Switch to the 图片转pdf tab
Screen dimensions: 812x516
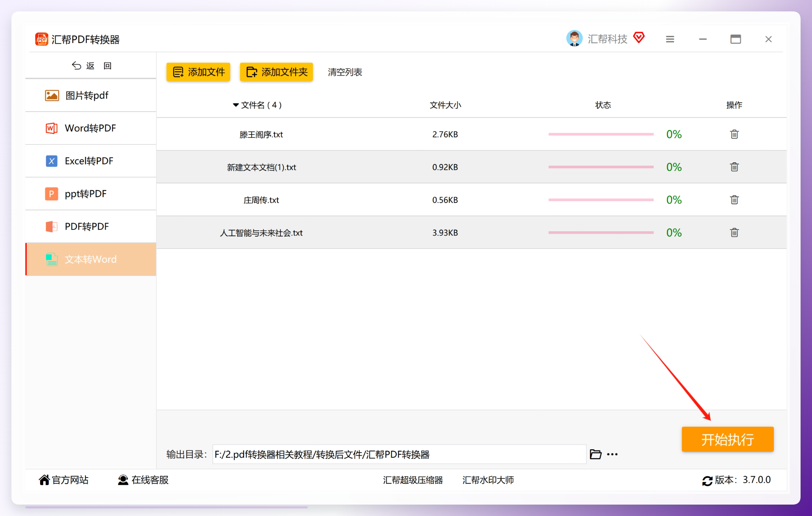point(91,96)
